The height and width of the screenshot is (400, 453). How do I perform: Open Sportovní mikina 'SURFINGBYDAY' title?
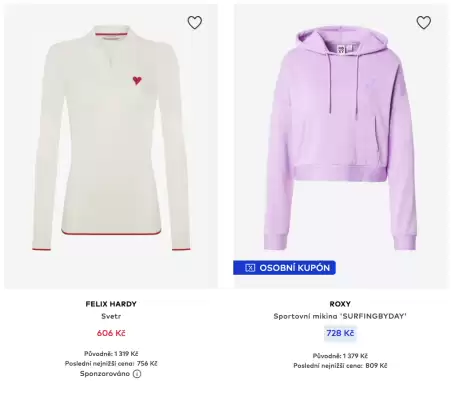click(x=340, y=316)
